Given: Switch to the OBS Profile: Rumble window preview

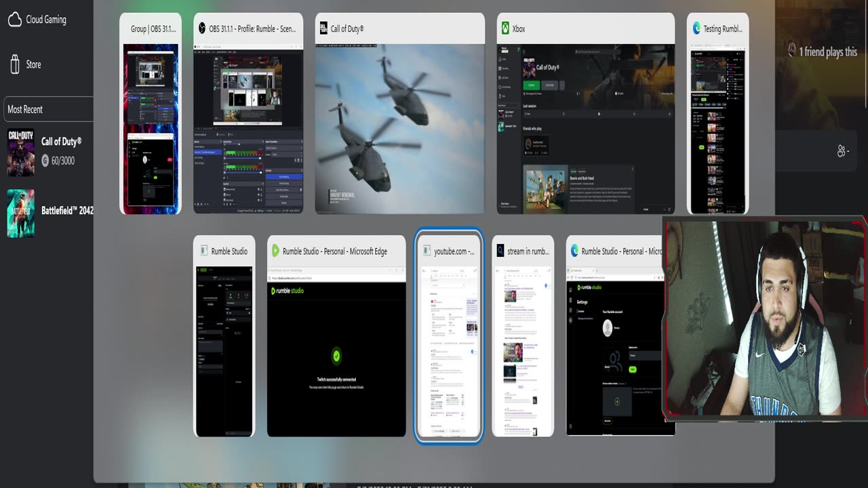Looking at the screenshot, I should (248, 129).
